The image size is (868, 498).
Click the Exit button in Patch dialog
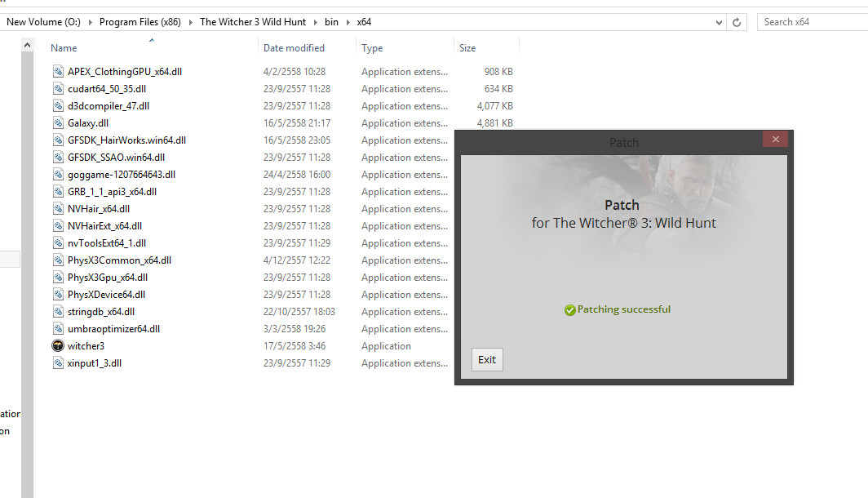(x=487, y=359)
